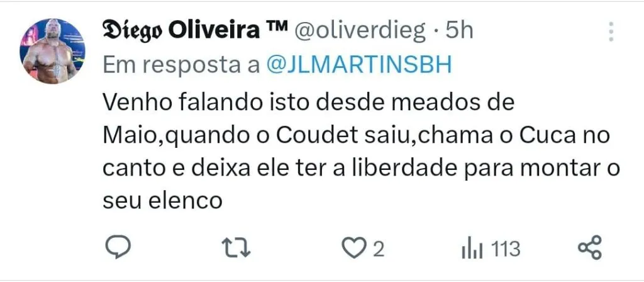The image size is (644, 282).
Task: Visit the @oliverdieg handle
Action: pos(359,31)
